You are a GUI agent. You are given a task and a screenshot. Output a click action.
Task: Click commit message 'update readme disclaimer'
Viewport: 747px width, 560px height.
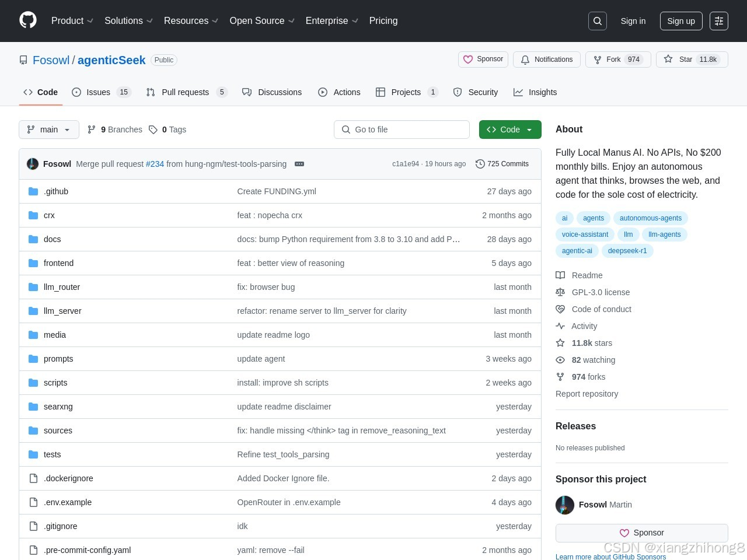pos(284,407)
